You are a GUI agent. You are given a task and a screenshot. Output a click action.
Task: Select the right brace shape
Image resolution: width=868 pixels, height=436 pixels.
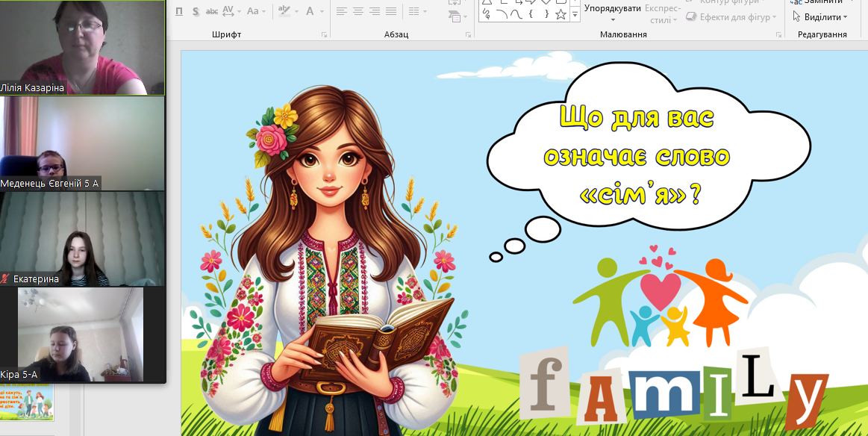pyautogui.click(x=546, y=14)
